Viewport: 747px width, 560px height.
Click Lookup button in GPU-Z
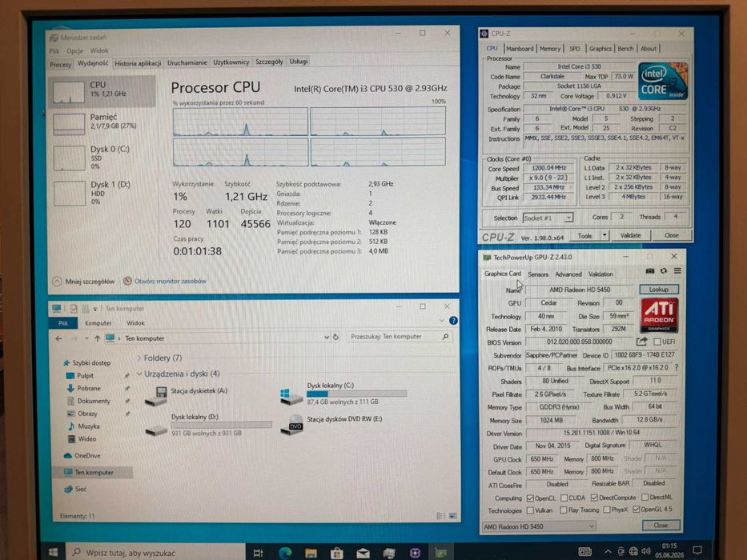pyautogui.click(x=658, y=289)
